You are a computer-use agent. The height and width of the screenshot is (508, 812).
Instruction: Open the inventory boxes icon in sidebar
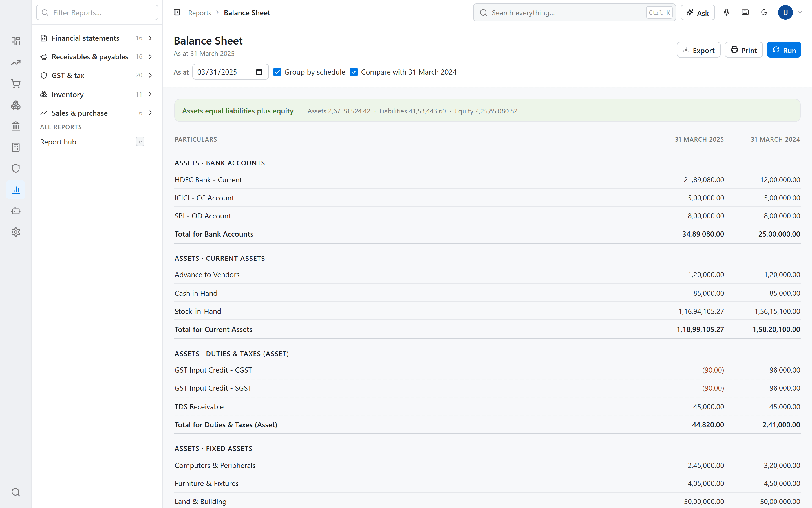[x=16, y=105]
